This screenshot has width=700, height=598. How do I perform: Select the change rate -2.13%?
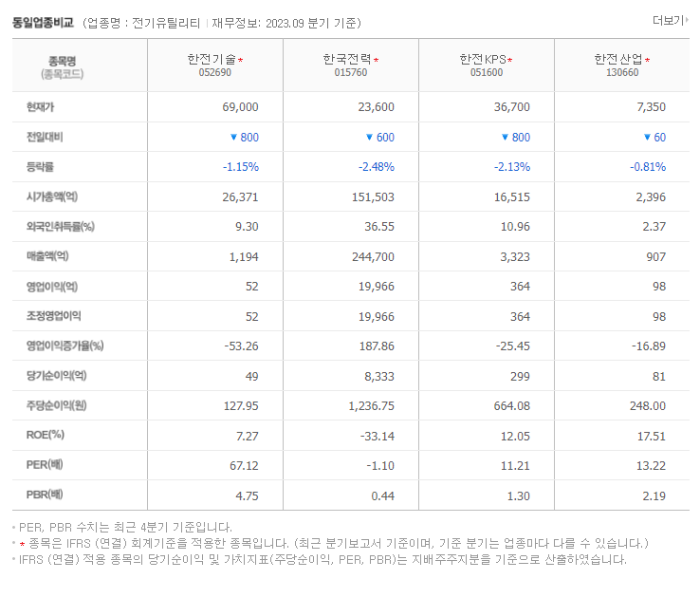tap(512, 167)
